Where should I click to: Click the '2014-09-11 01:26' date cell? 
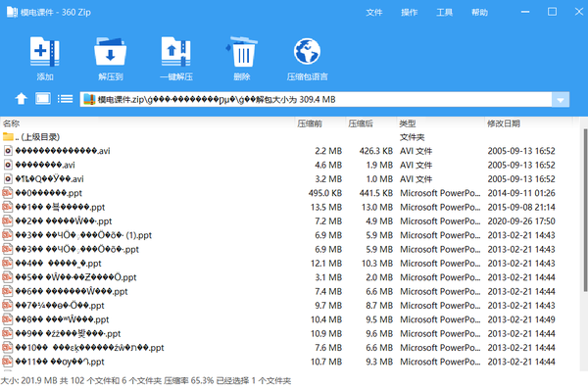tap(521, 193)
